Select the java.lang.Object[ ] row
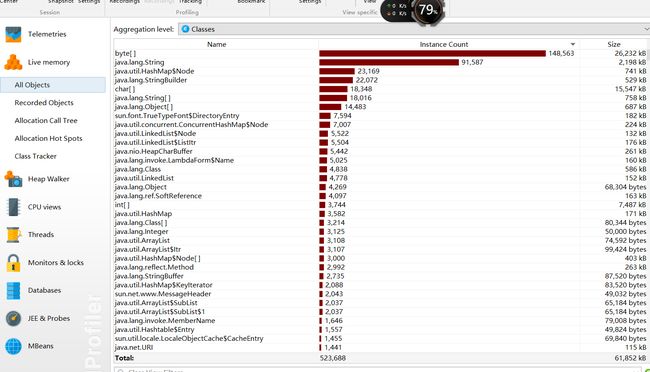This screenshot has height=372, width=650. point(381,107)
